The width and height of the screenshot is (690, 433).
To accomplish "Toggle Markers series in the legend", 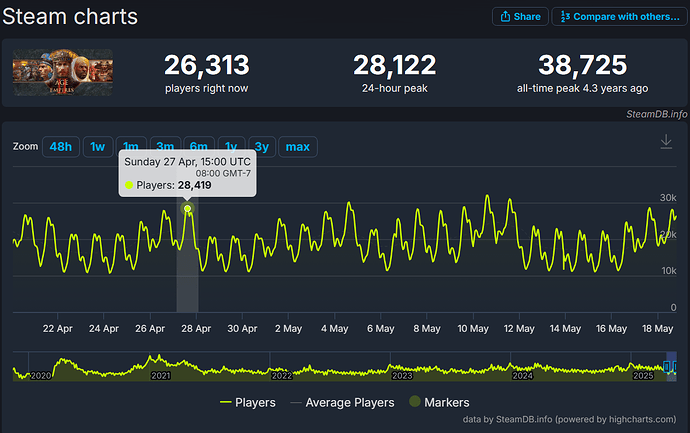I will pos(439,402).
